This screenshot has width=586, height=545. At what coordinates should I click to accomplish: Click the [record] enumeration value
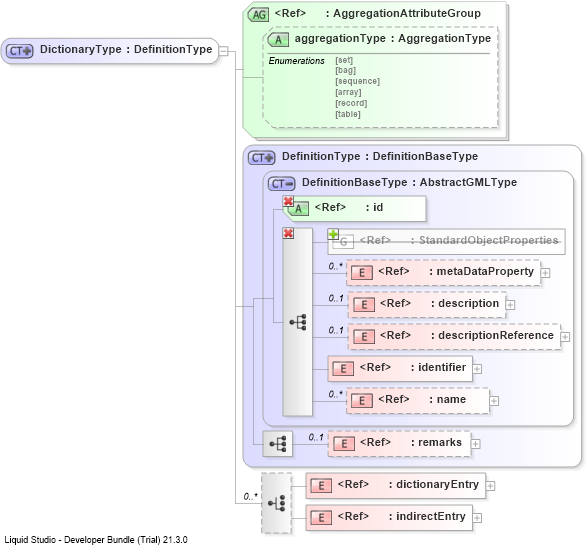coord(351,103)
